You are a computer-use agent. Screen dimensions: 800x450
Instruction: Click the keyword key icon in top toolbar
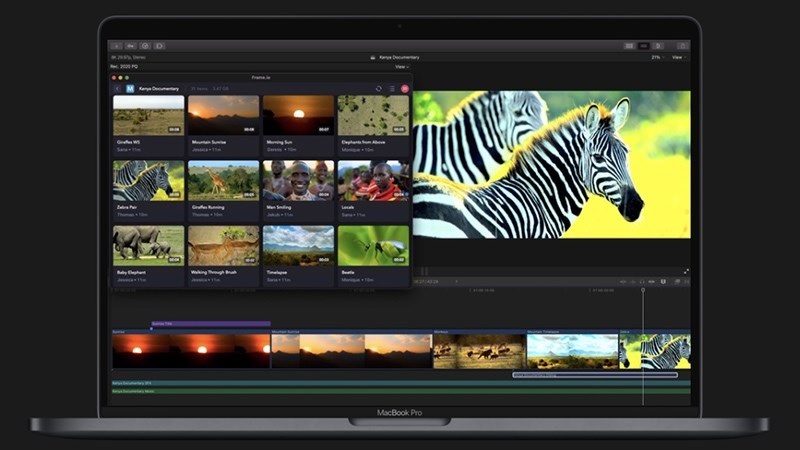click(131, 46)
